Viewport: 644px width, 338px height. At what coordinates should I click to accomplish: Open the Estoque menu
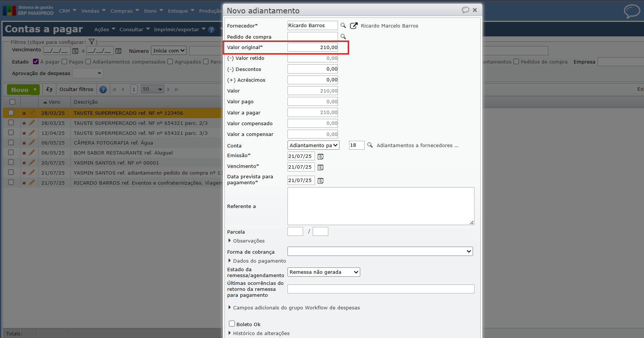tap(181, 11)
